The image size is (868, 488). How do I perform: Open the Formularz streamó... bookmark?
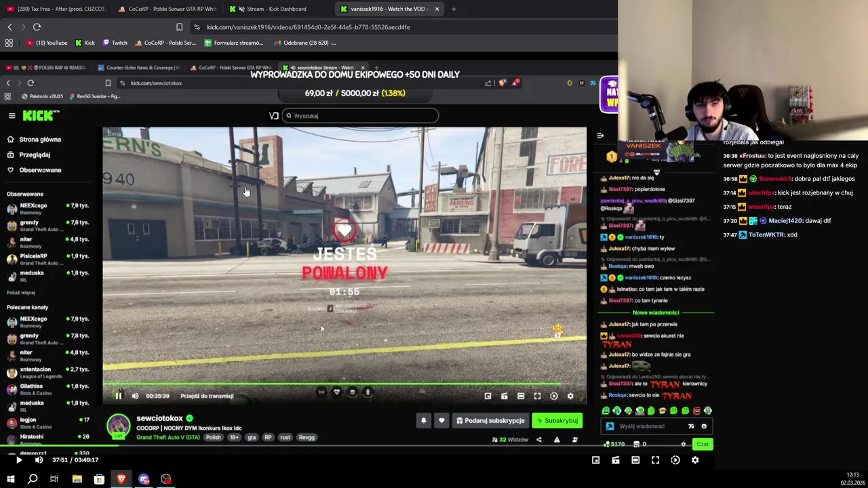point(233,43)
